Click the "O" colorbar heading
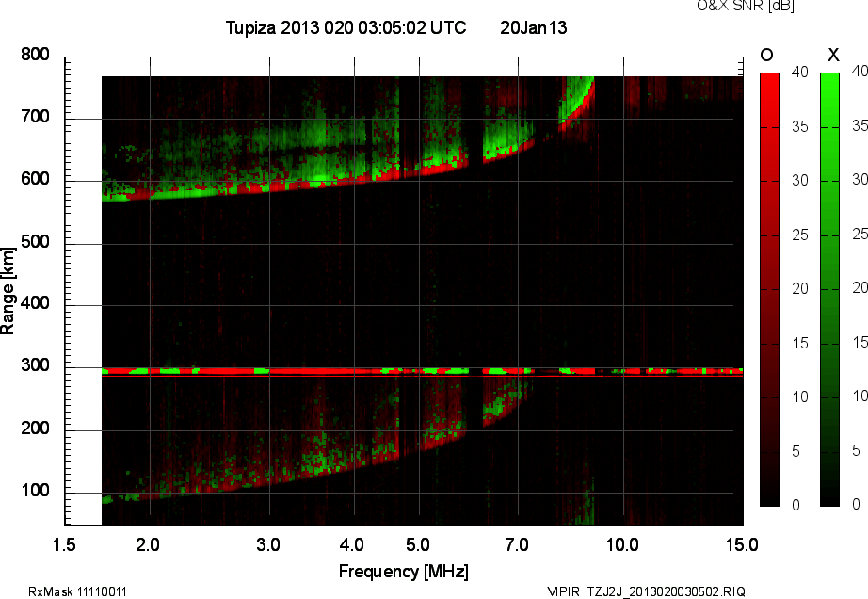This screenshot has width=868, height=599. [766, 55]
